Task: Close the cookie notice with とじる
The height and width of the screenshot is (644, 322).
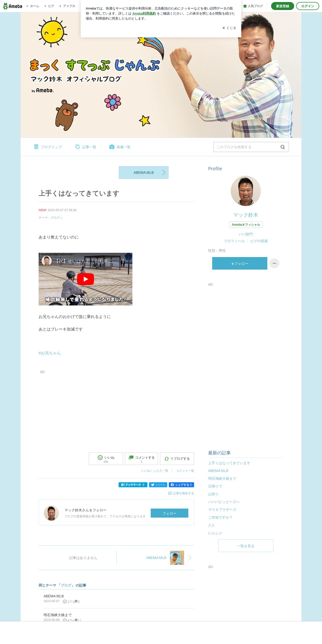Action: [229, 28]
